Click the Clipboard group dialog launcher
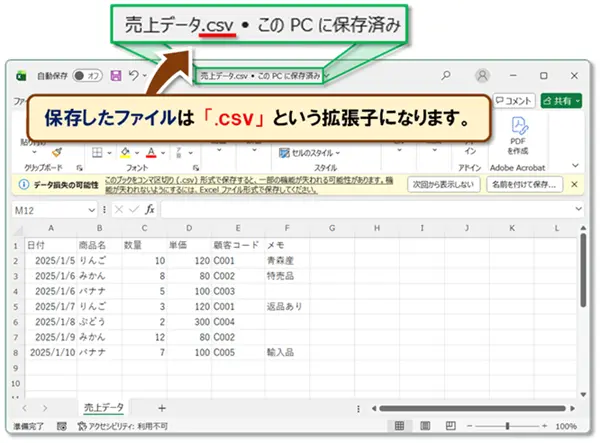Screen dimensions: 600x443 click(79, 168)
